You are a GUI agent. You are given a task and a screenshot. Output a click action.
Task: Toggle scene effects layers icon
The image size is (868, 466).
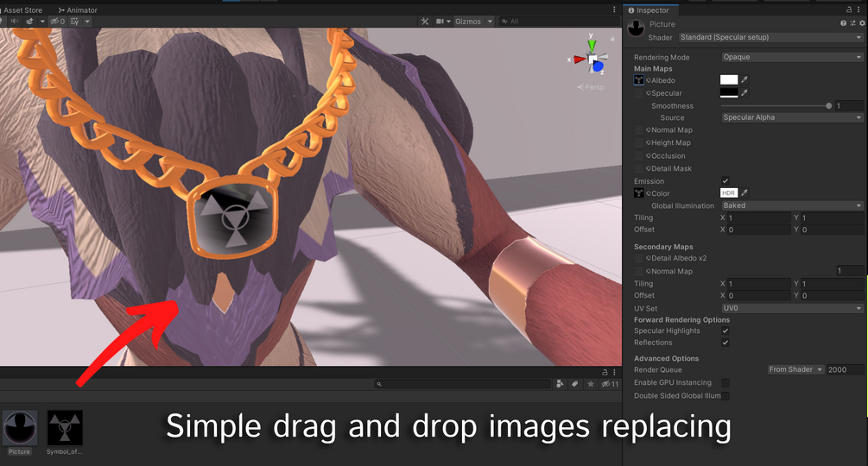point(29,21)
